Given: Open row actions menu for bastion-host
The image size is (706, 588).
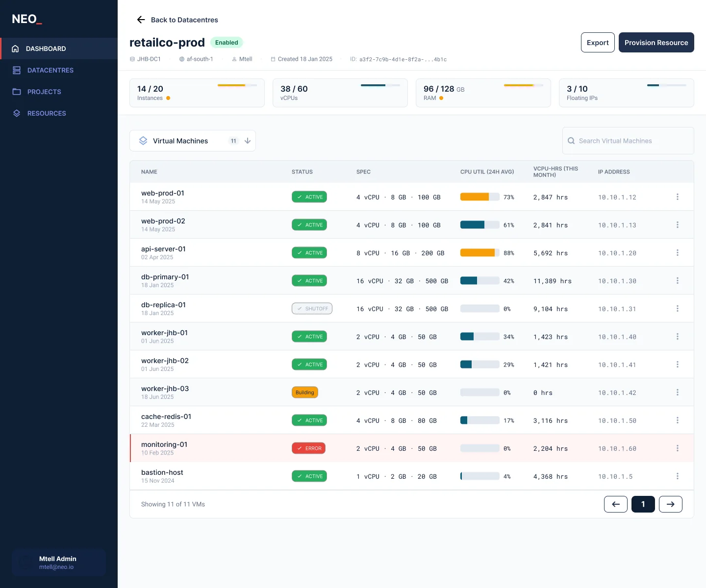Looking at the screenshot, I should click(678, 476).
